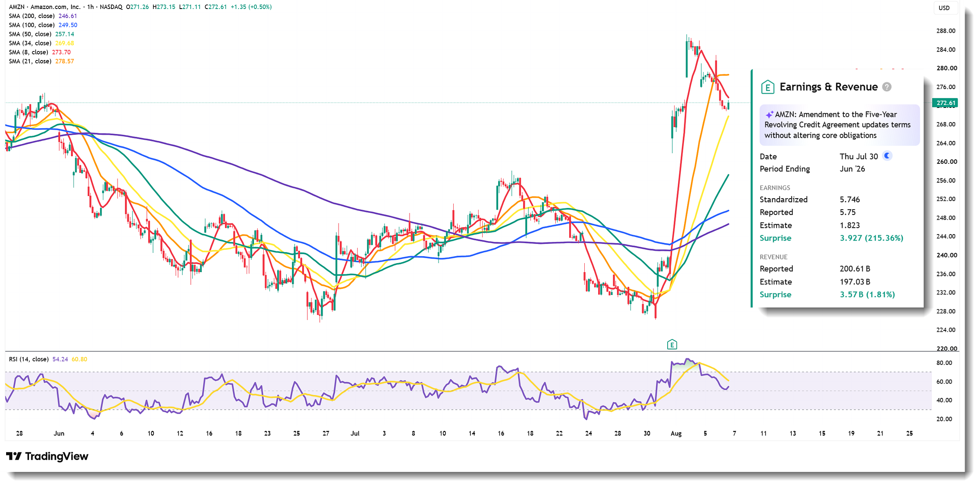Click the Reported revenue value 200.61 B
This screenshot has height=487, width=980.
pyautogui.click(x=855, y=268)
